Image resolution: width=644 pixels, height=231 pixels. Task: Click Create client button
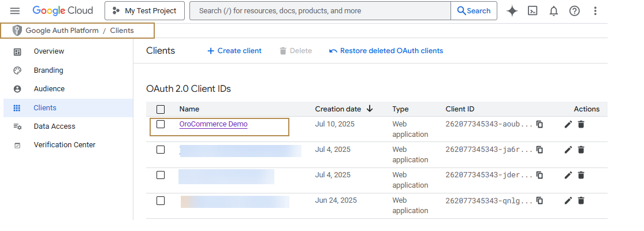click(234, 51)
